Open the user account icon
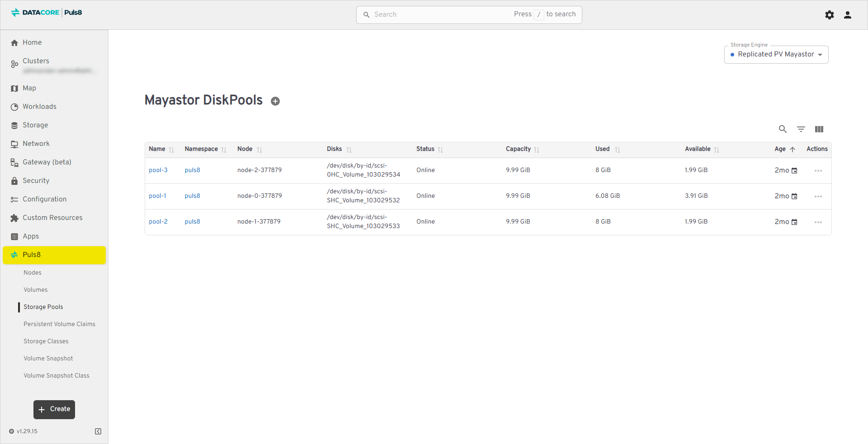868x444 pixels. pyautogui.click(x=847, y=15)
